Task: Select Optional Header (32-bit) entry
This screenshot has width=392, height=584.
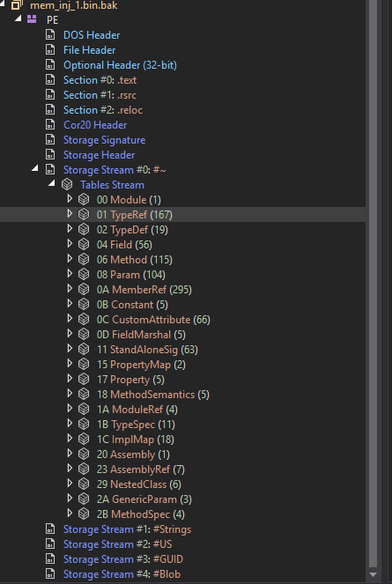Action: (120, 65)
